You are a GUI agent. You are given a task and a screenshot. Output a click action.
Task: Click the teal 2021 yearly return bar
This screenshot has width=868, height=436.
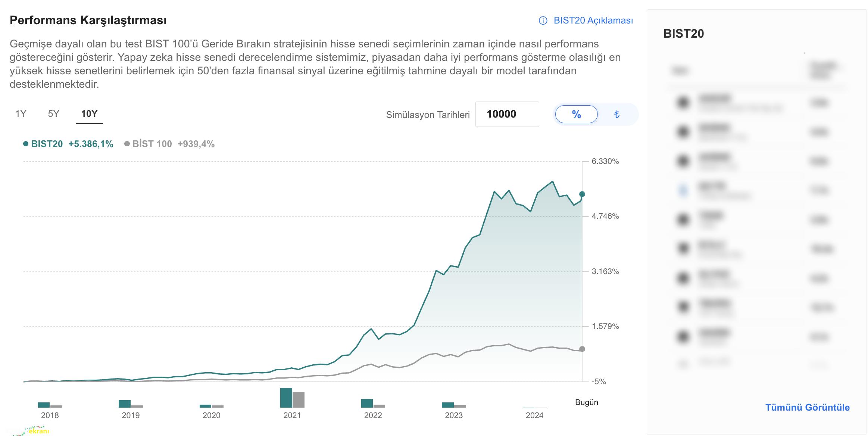click(x=286, y=398)
